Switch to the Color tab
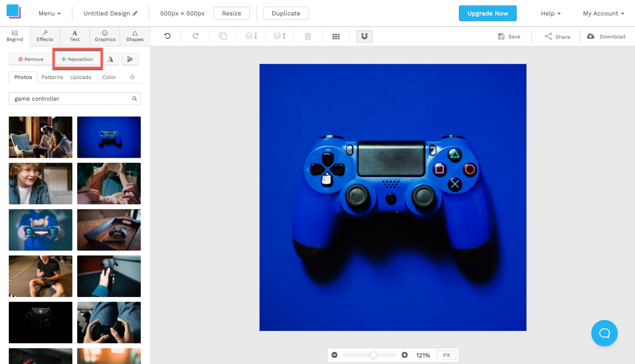This screenshot has height=364, width=635. pos(109,77)
